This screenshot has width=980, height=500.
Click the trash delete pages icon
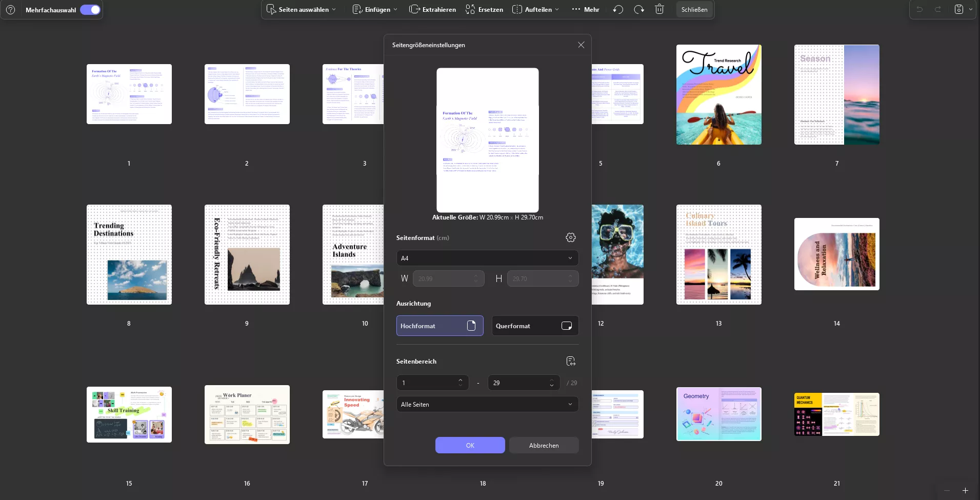pyautogui.click(x=659, y=9)
